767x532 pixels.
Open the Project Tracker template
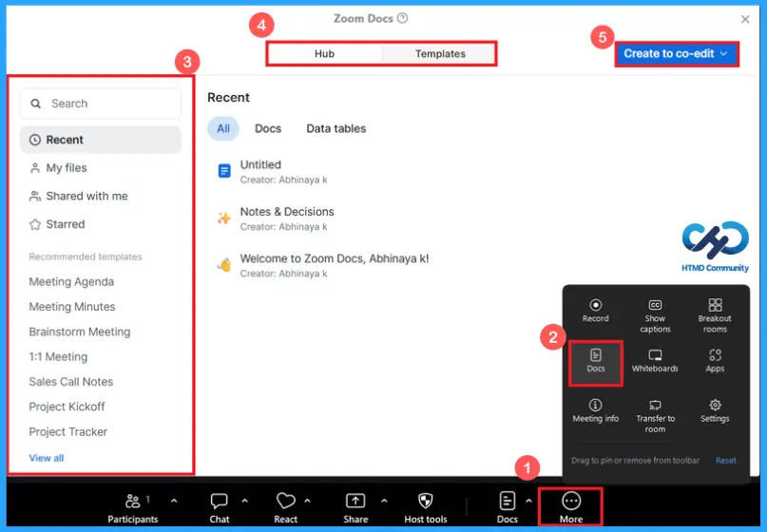coord(68,431)
